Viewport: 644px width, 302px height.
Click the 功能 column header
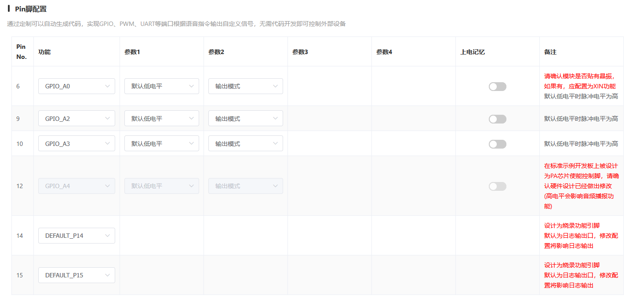(x=44, y=52)
